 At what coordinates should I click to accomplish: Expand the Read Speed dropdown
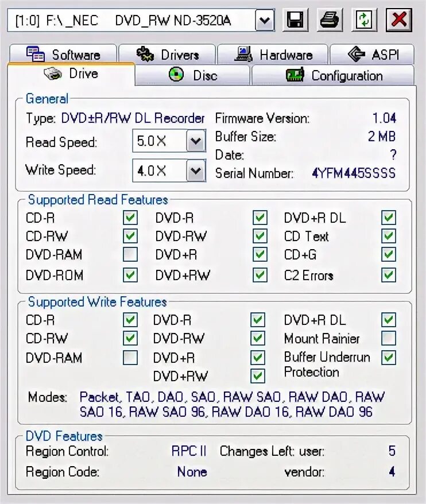click(x=196, y=141)
